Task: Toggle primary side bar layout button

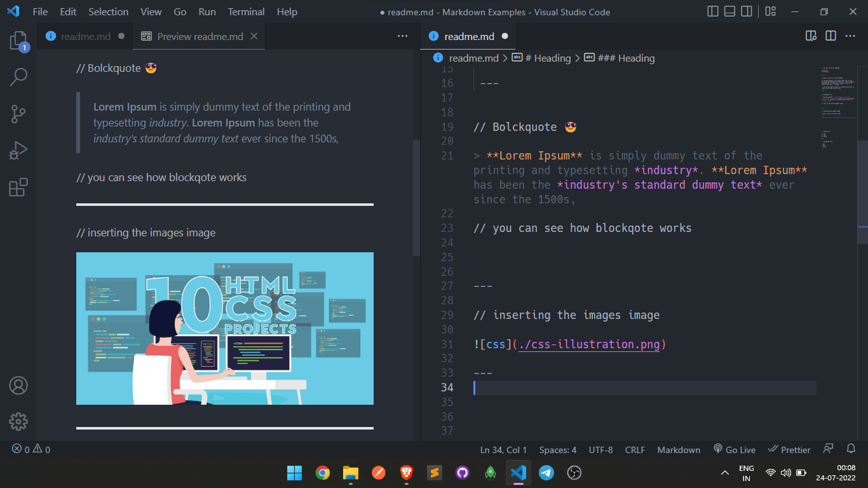Action: pyautogui.click(x=713, y=11)
